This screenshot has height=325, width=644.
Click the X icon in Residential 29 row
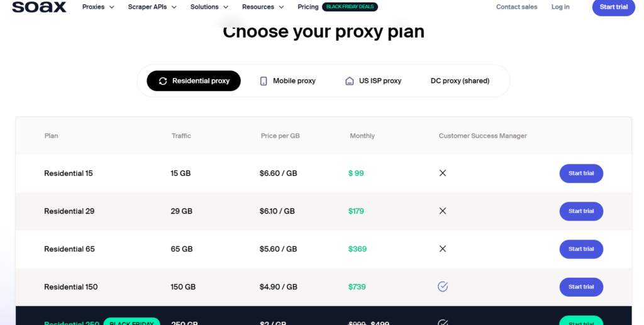pyautogui.click(x=443, y=211)
